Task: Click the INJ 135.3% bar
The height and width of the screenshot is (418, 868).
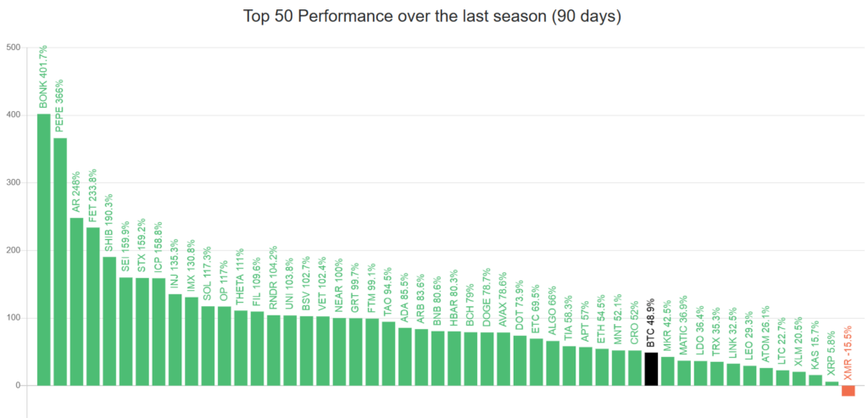Action: pos(175,339)
